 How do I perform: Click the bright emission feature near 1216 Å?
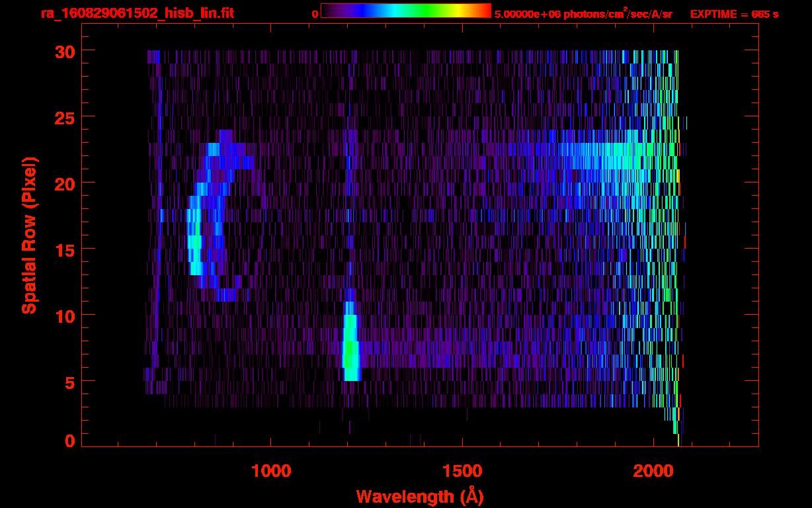tap(351, 341)
